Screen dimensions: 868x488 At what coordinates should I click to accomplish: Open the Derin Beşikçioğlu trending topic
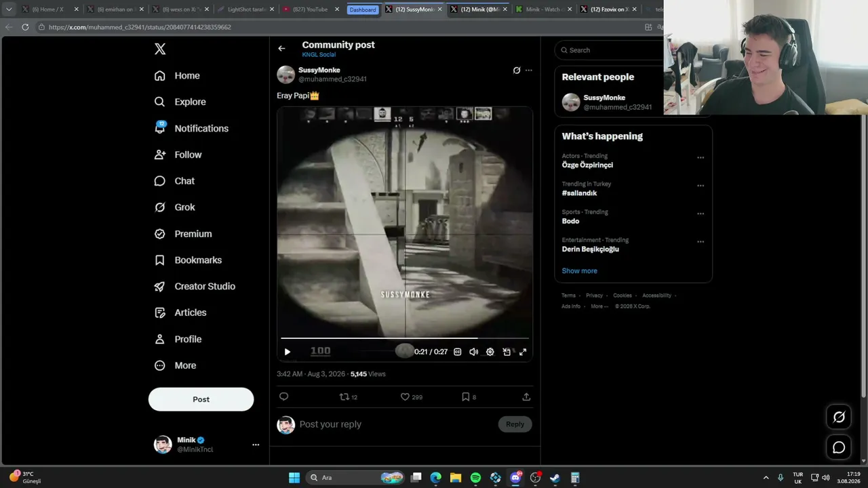click(590, 249)
